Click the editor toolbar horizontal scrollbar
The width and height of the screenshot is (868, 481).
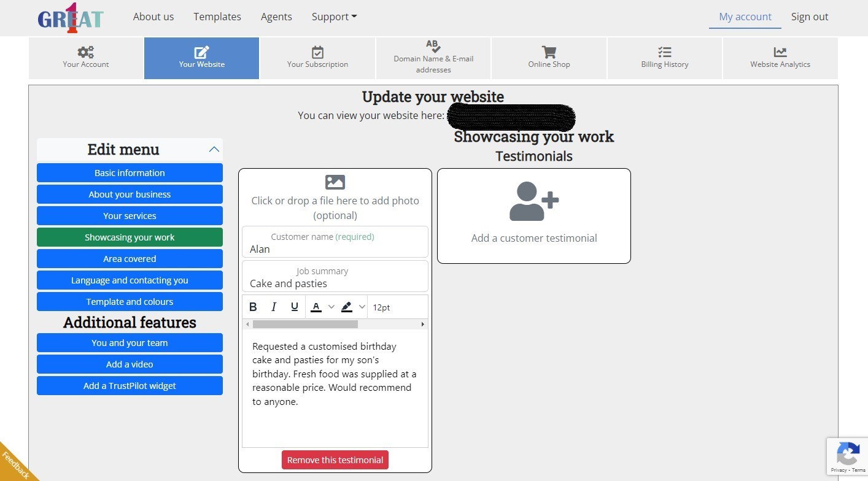(305, 324)
